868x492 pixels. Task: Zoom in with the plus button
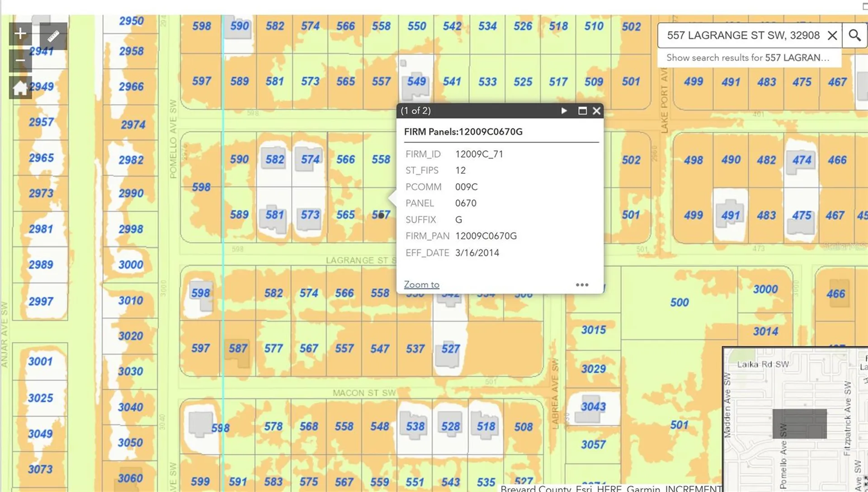click(20, 34)
